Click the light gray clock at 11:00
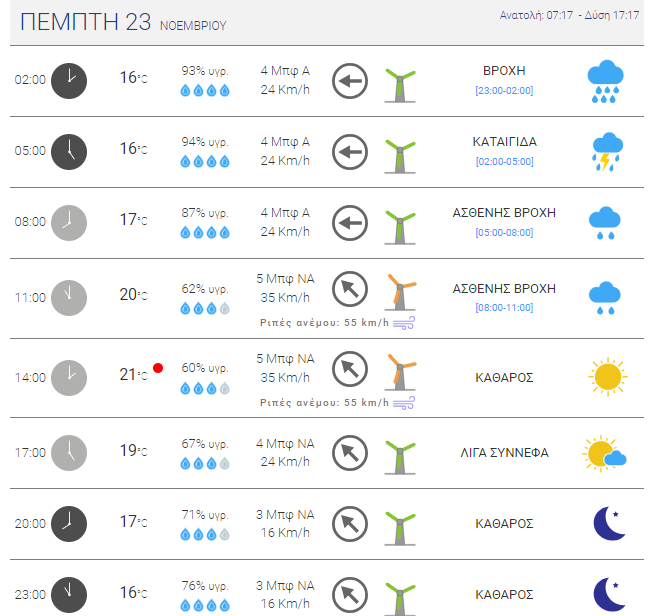The width and height of the screenshot is (651, 616). point(69,298)
